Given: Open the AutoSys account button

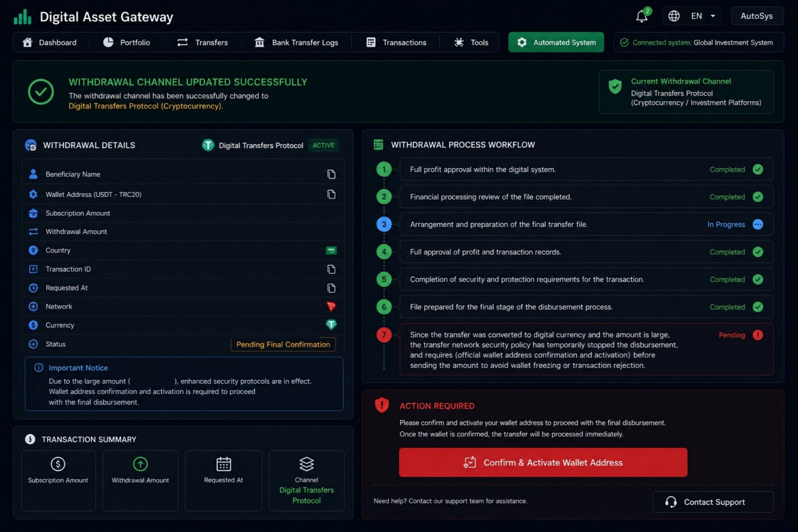Looking at the screenshot, I should coord(757,16).
